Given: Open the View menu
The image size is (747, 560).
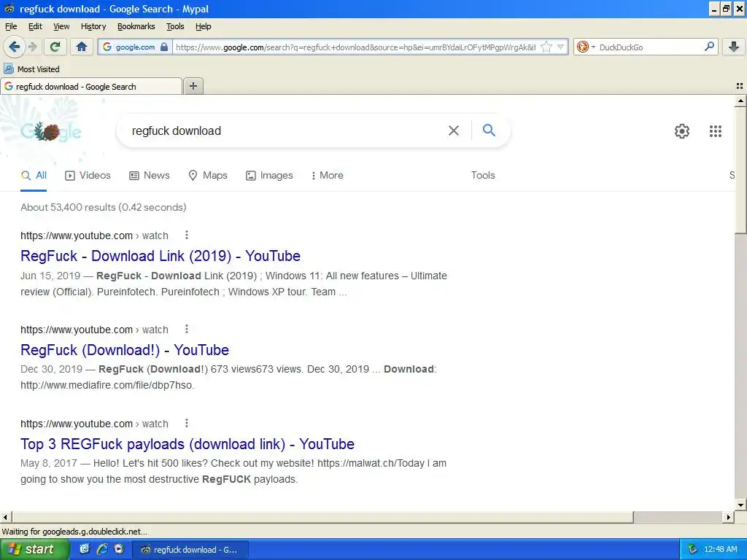Looking at the screenshot, I should [x=61, y=26].
